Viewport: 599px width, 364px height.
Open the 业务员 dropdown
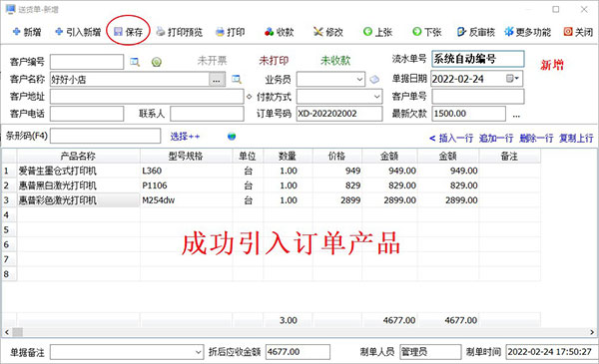point(359,80)
